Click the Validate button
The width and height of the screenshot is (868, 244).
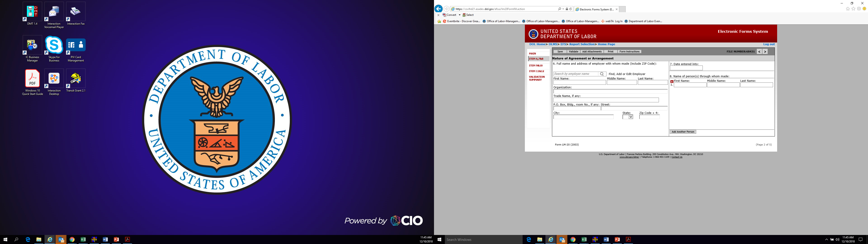click(x=573, y=52)
